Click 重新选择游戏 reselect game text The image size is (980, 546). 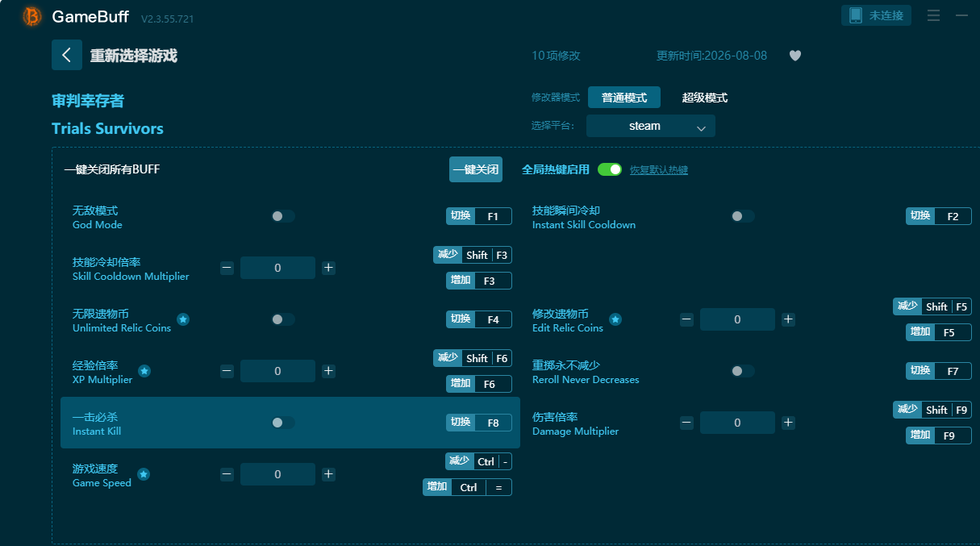(x=133, y=56)
